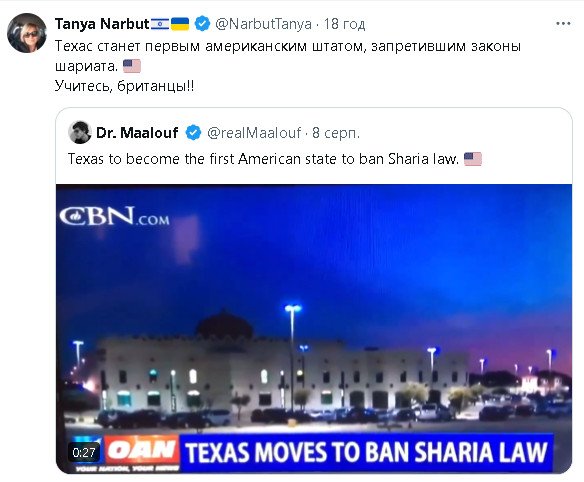Screen dimensions: 584x482
Task: Open Dr. Maalouf's small avatar
Action: click(x=80, y=132)
